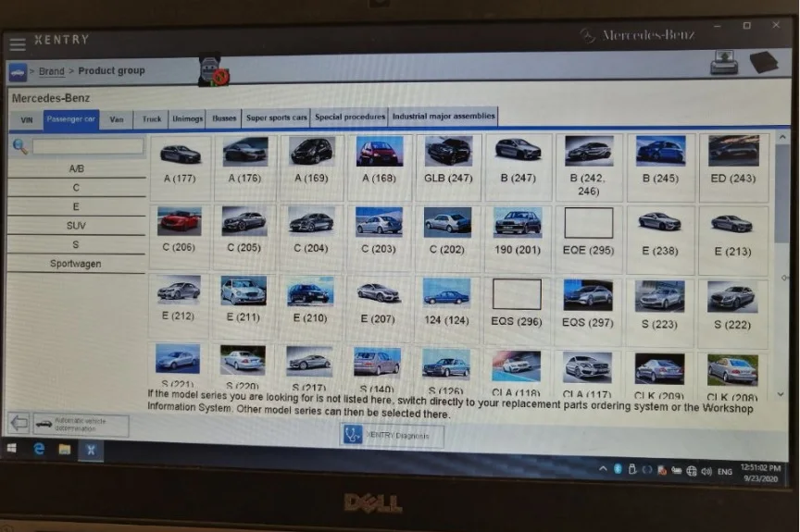This screenshot has height=532, width=800.
Task: Select model series E (238)
Action: pos(659,241)
